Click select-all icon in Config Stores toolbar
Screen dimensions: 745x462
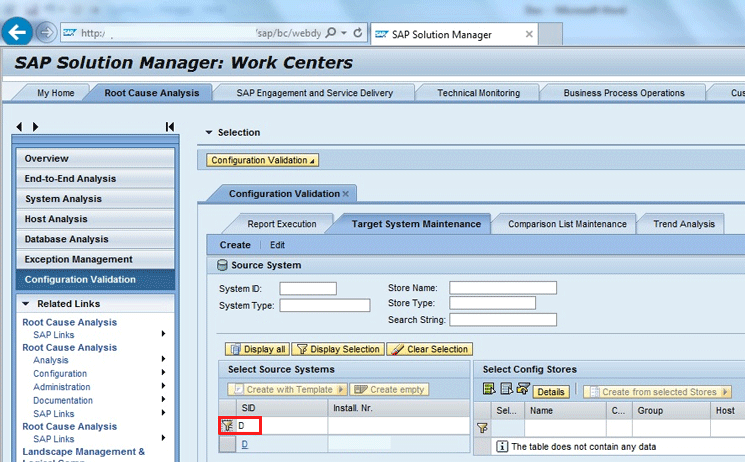click(489, 389)
